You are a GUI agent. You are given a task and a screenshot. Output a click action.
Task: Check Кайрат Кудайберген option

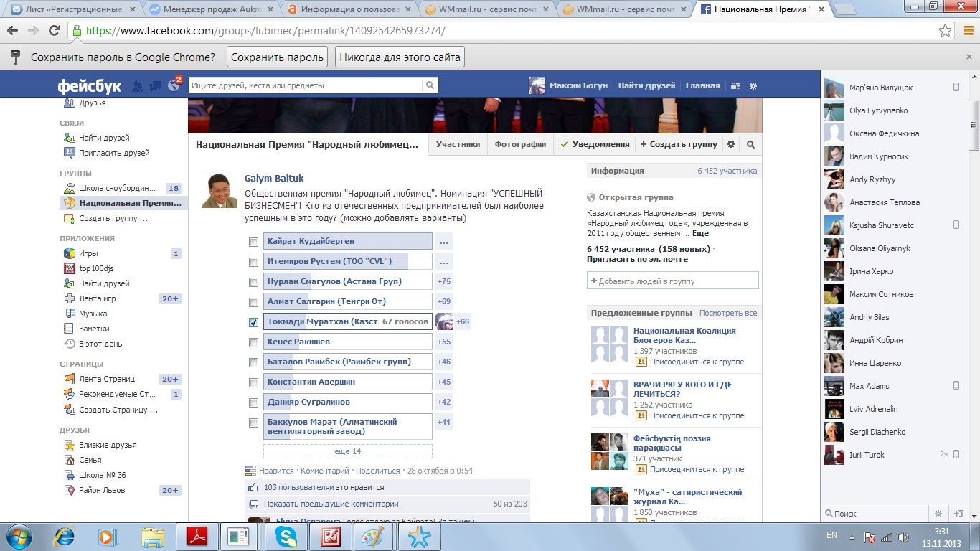point(253,242)
